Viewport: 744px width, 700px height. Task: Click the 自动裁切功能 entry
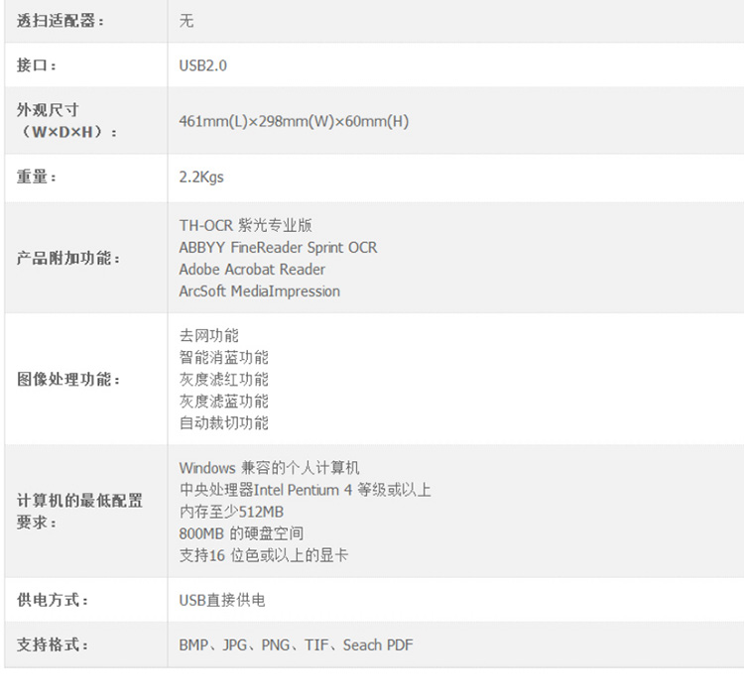pyautogui.click(x=223, y=423)
